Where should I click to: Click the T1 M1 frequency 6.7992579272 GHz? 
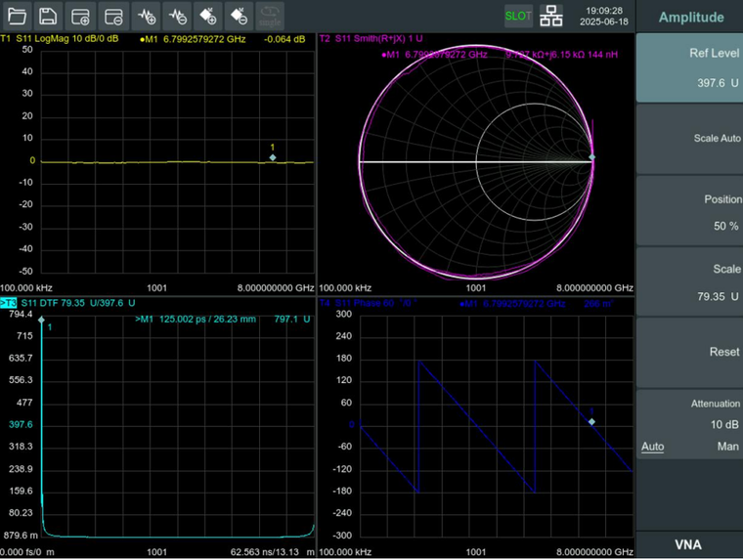point(204,39)
